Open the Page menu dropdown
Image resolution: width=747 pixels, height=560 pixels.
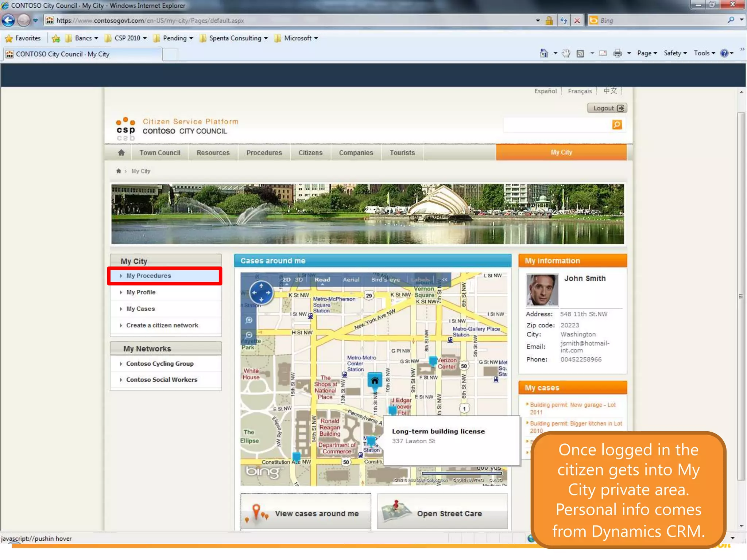[647, 53]
